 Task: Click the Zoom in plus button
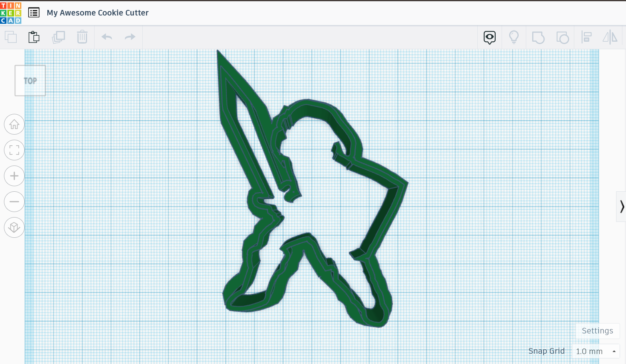[14, 176]
